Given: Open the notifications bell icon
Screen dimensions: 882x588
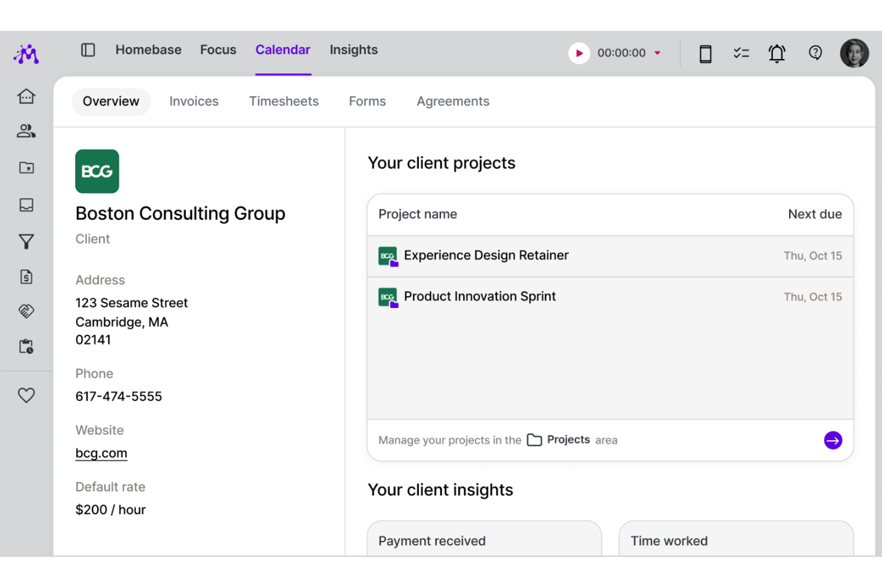Looking at the screenshot, I should coord(777,54).
